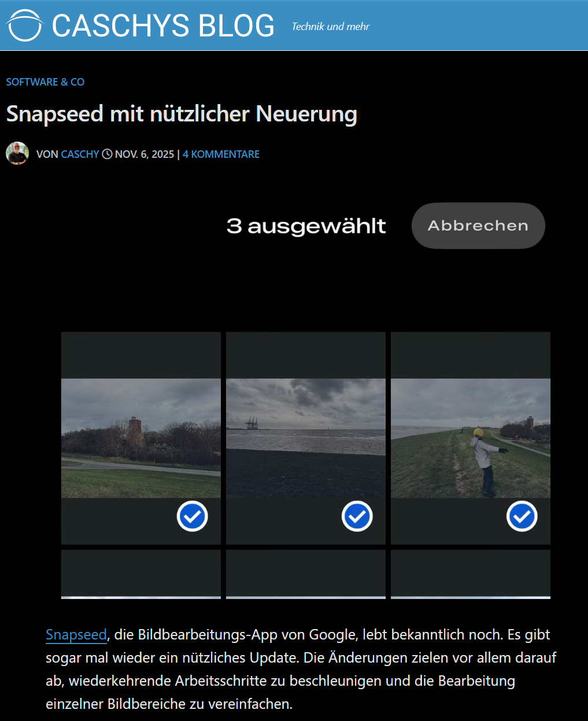
Task: Click the Caschys Blog circular logo icon
Action: click(x=24, y=25)
